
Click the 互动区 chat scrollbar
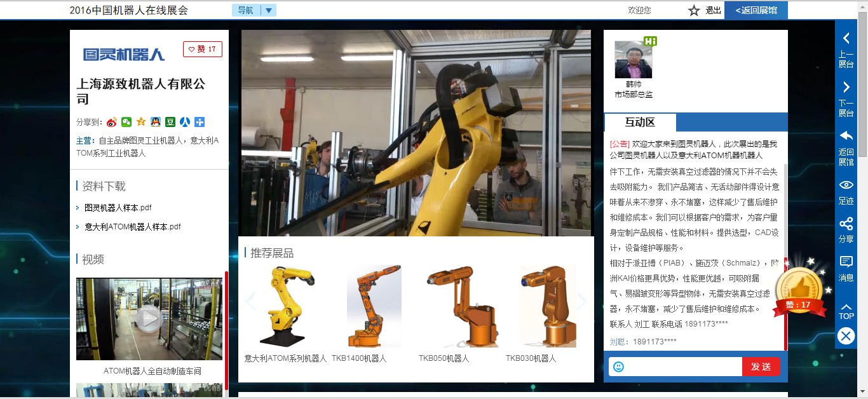coord(786,304)
